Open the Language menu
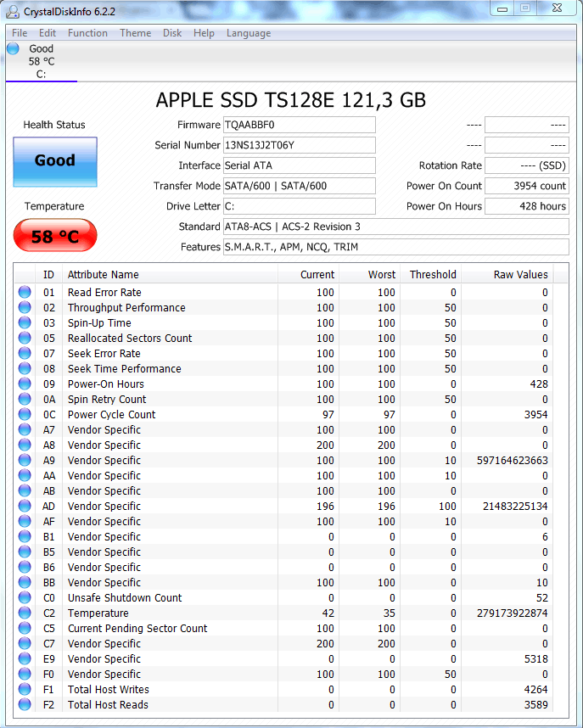The width and height of the screenshot is (583, 728). [x=249, y=33]
